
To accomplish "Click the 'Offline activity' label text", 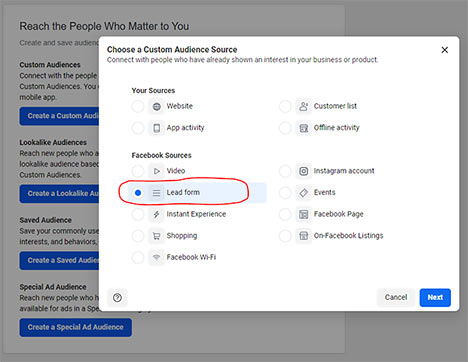I will pyautogui.click(x=336, y=128).
